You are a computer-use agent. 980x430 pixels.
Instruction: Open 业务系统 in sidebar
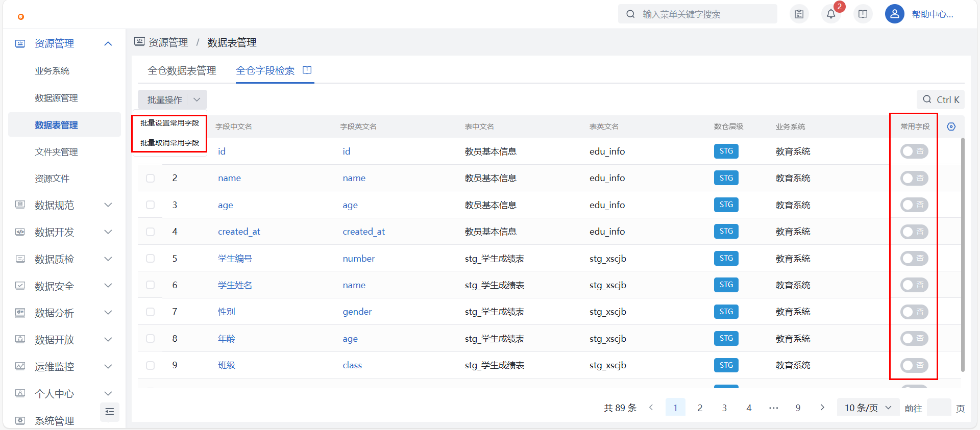[52, 71]
